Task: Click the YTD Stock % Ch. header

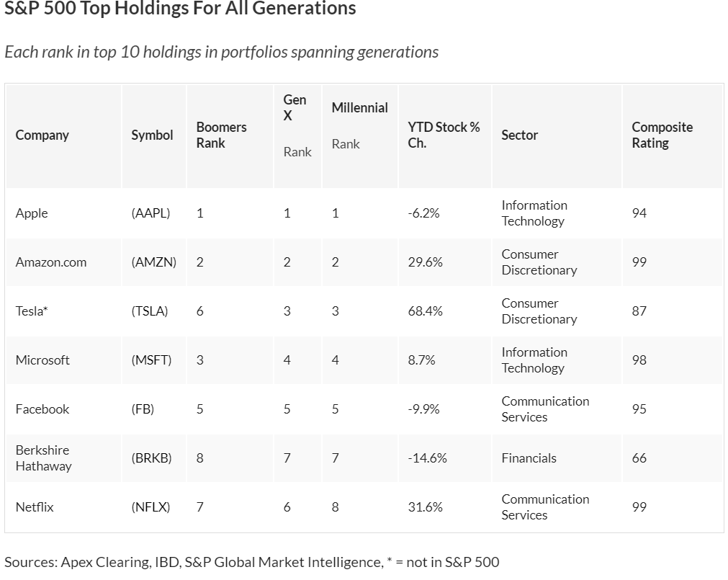Action: tap(443, 135)
